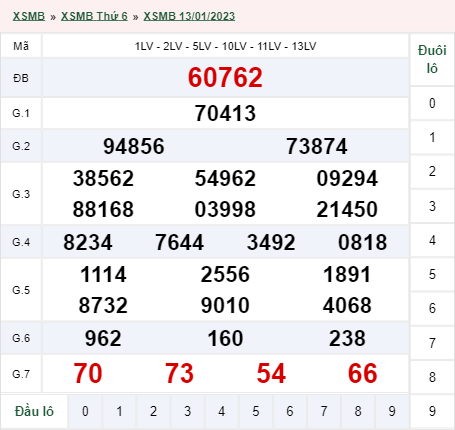Click the red G.7 number 66
This screenshot has height=430, width=455.
(363, 373)
